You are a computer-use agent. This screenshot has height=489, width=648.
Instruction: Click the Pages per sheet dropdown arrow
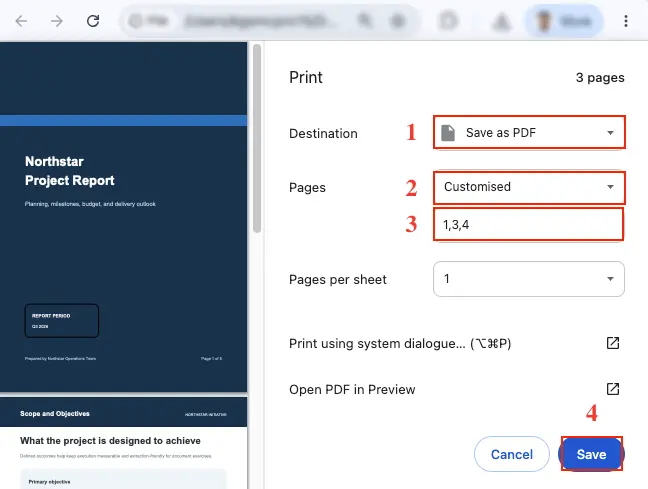610,279
